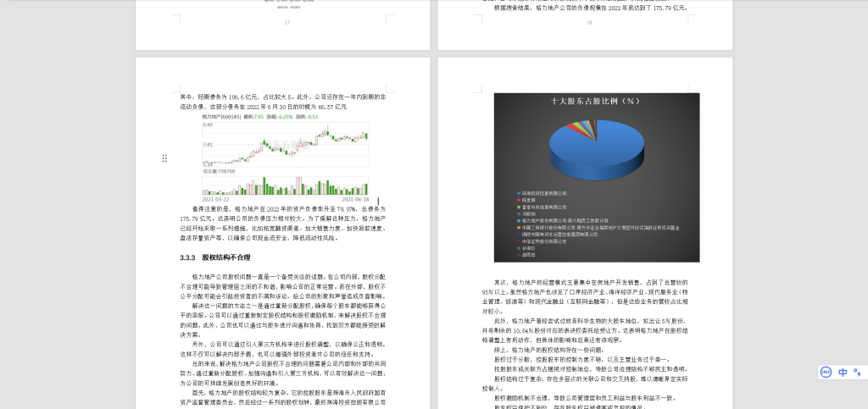Viewport: 868px width, 409px height.
Task: Click the 中国工商银行 fund legend entry
Action: (598, 227)
